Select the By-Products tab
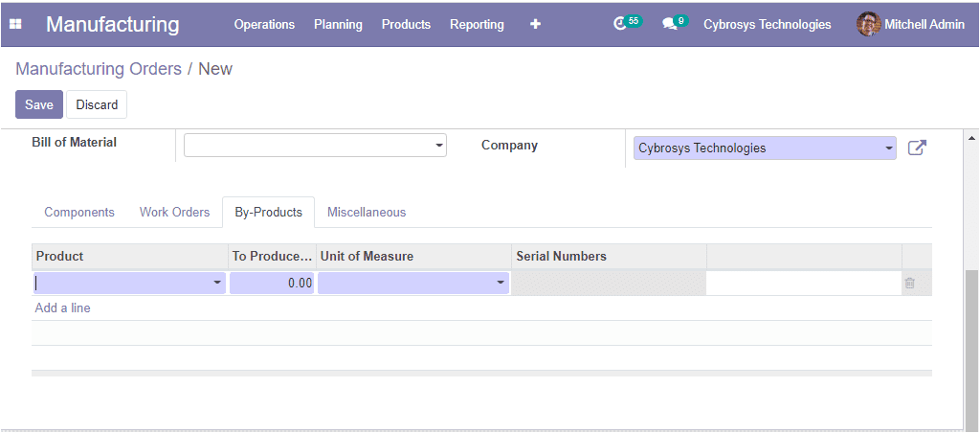The height and width of the screenshot is (433, 980). (x=269, y=212)
